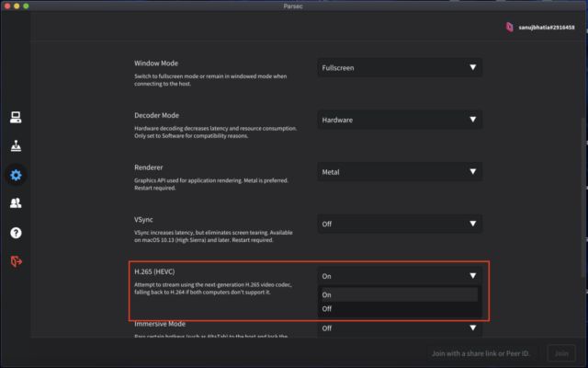Click the Parsec account avatar icon
This screenshot has width=588, height=368.
[509, 27]
